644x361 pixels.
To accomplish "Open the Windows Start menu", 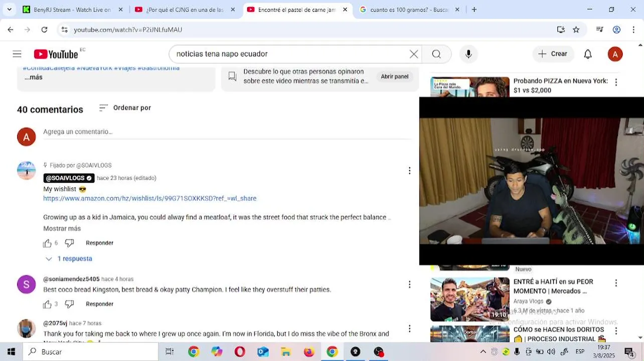I will [x=11, y=351].
